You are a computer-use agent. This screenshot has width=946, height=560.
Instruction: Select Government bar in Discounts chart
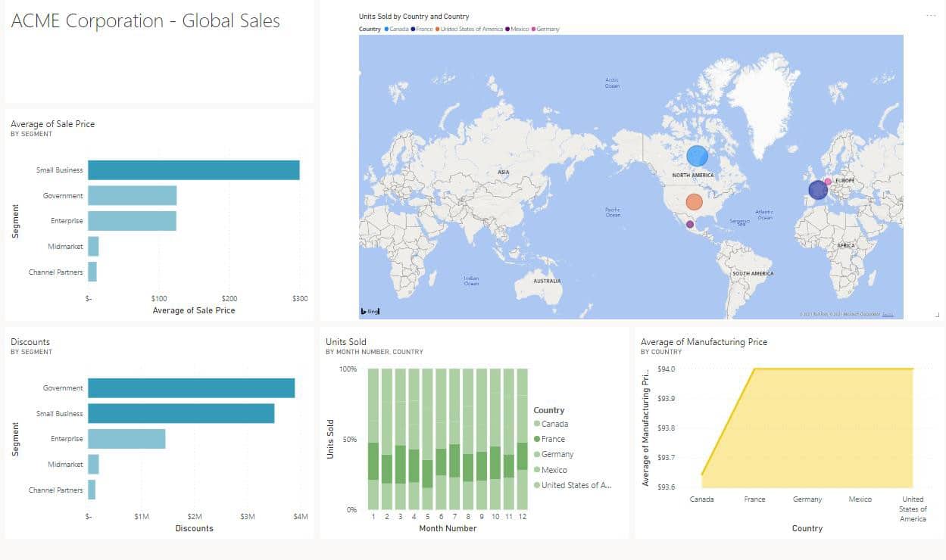point(192,388)
